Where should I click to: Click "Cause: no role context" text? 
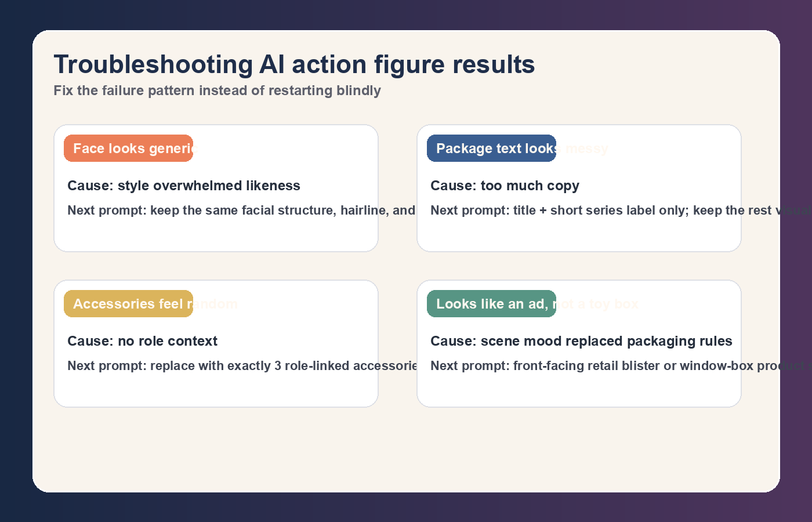(x=142, y=341)
